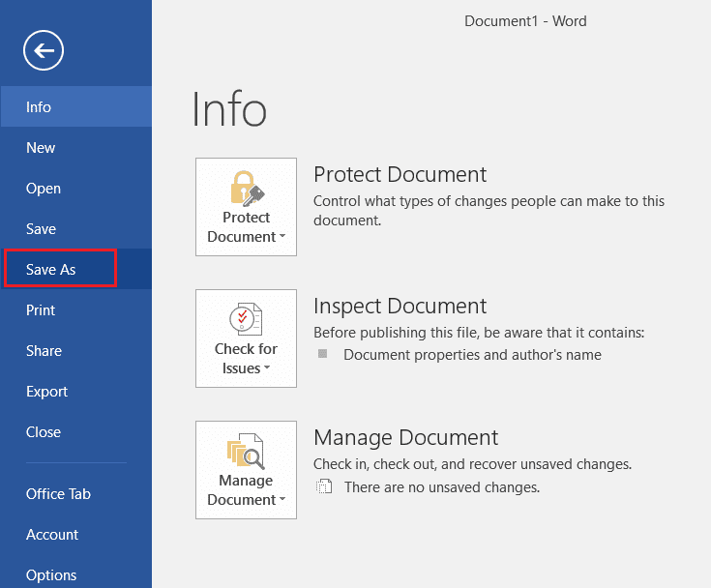Open the Export page
The image size is (711, 588).
[76, 392]
